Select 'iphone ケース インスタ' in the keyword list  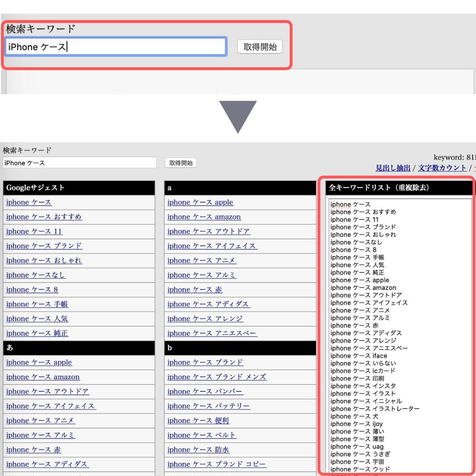[363, 386]
